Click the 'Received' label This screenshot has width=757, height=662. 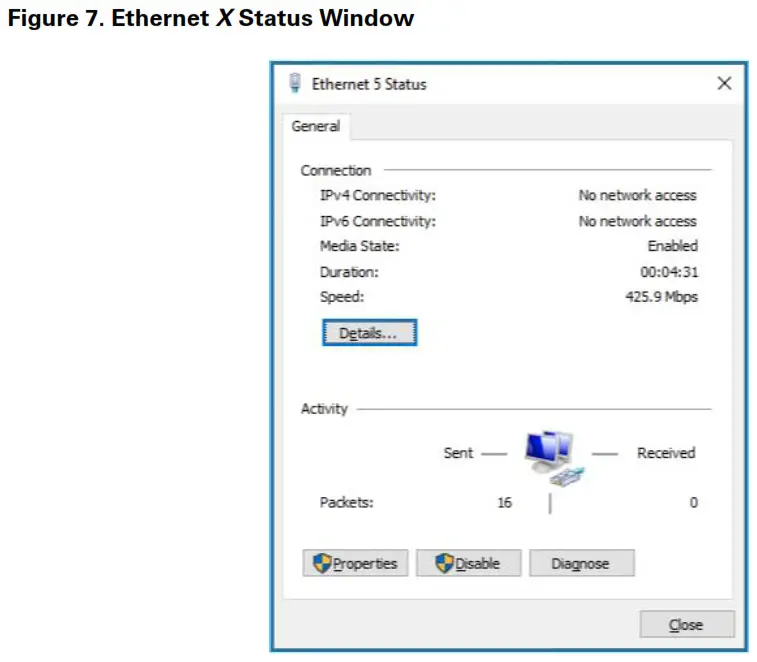[666, 453]
